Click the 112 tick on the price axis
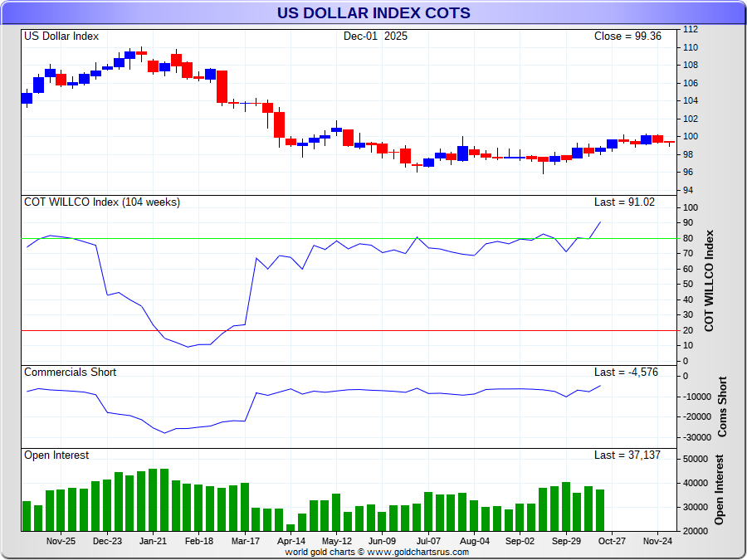This screenshot has height=560, width=747. (x=691, y=29)
